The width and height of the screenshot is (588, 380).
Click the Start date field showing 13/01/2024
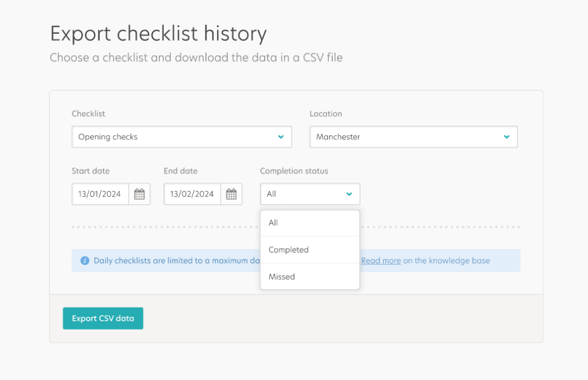coord(100,193)
